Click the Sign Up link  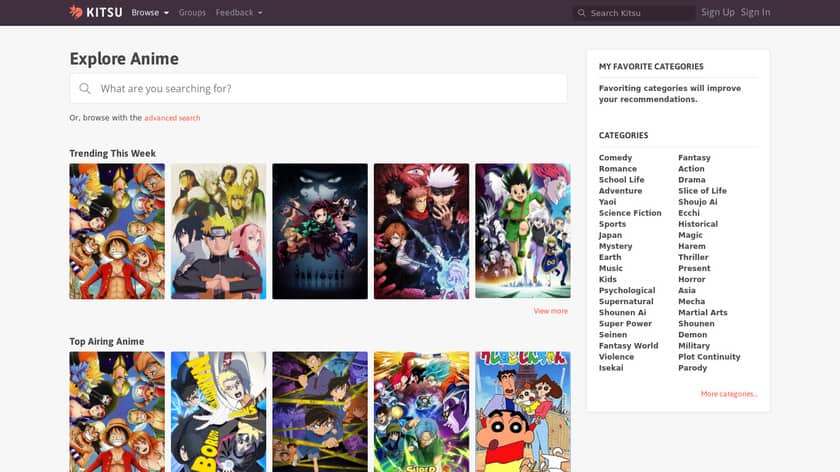point(718,12)
